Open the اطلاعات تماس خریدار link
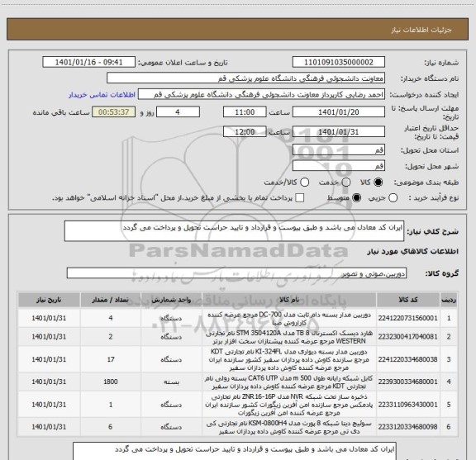 (102, 95)
